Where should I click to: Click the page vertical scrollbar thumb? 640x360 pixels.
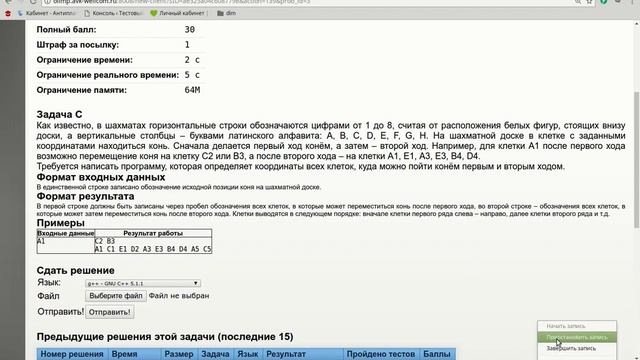coord(636,159)
